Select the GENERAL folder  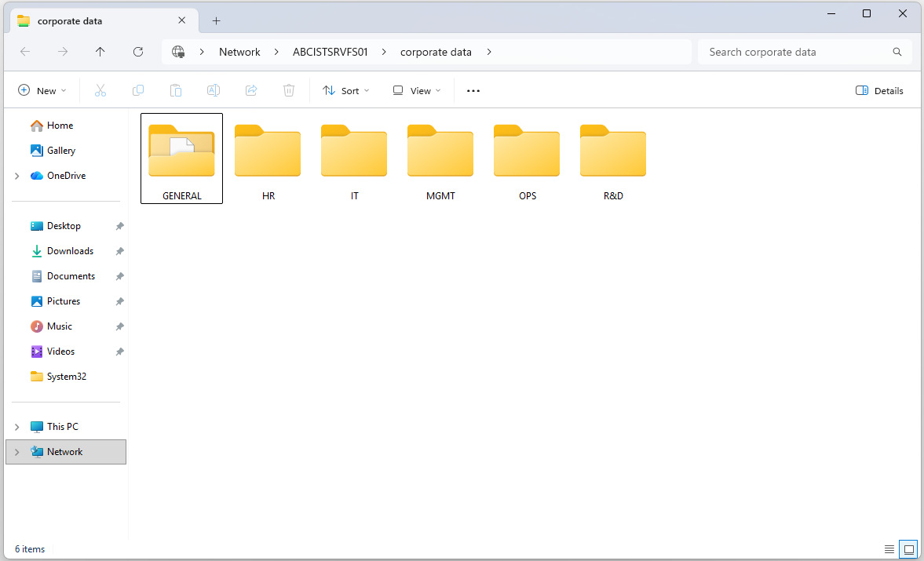point(181,158)
